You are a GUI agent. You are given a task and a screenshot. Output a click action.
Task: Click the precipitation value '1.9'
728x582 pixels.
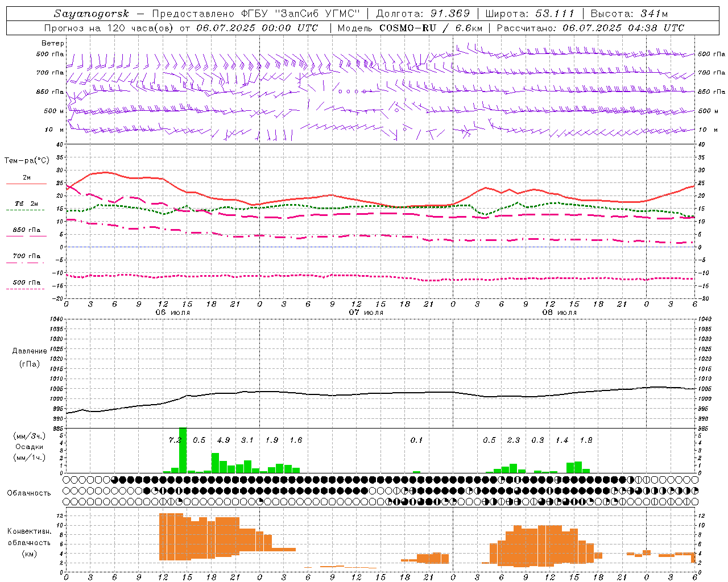point(272,440)
